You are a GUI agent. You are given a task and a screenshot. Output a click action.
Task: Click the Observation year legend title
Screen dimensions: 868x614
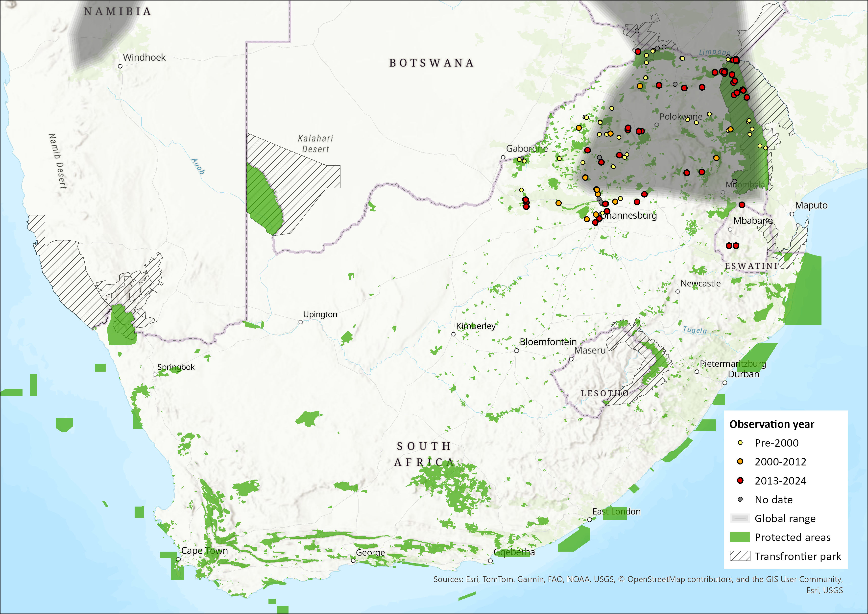pyautogui.click(x=772, y=424)
